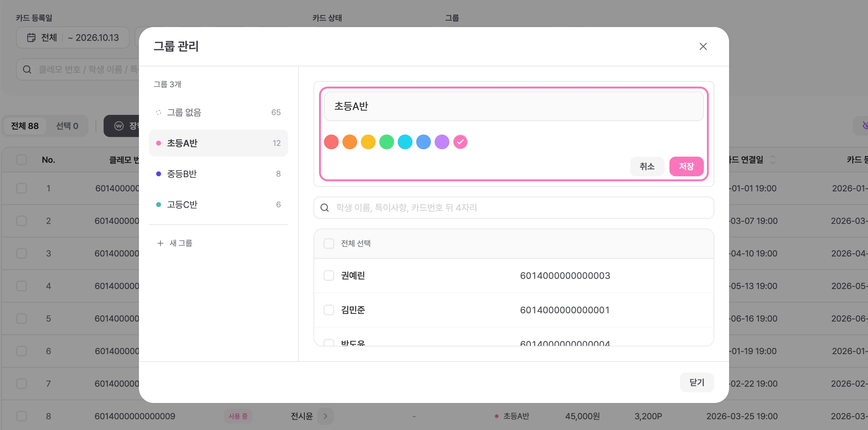The image size is (868, 430).
Task: Click the 닫기 button
Action: click(696, 382)
